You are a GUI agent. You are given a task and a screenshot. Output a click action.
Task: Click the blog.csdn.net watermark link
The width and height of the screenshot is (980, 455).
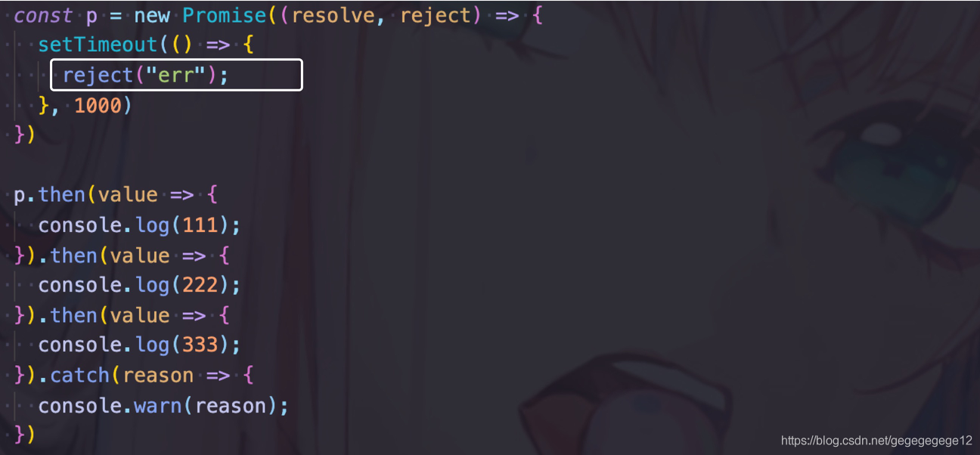tap(876, 441)
